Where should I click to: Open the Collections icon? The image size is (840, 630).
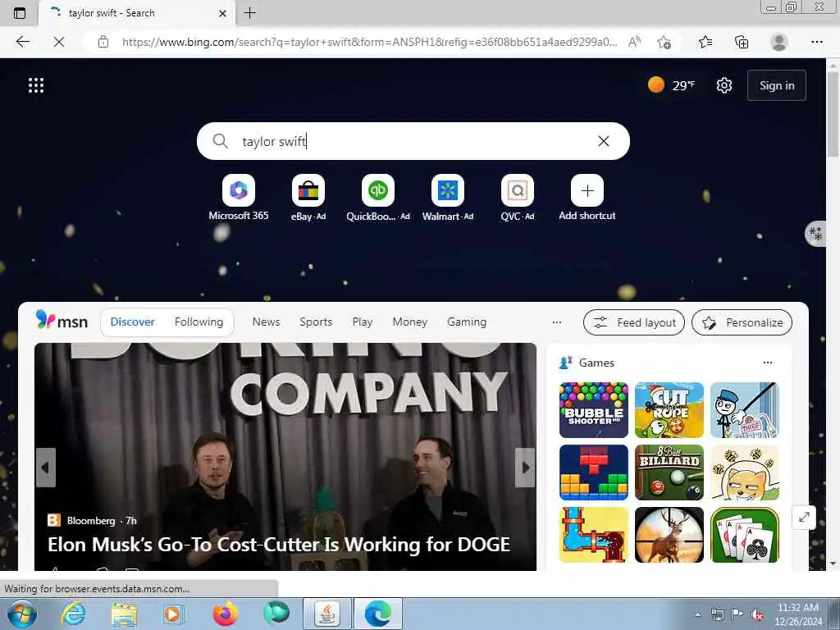[742, 42]
